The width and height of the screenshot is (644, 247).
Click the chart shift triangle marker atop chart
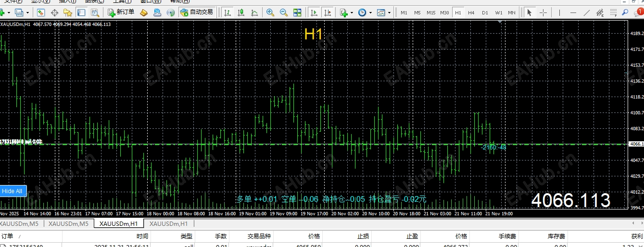pyautogui.click(x=500, y=22)
